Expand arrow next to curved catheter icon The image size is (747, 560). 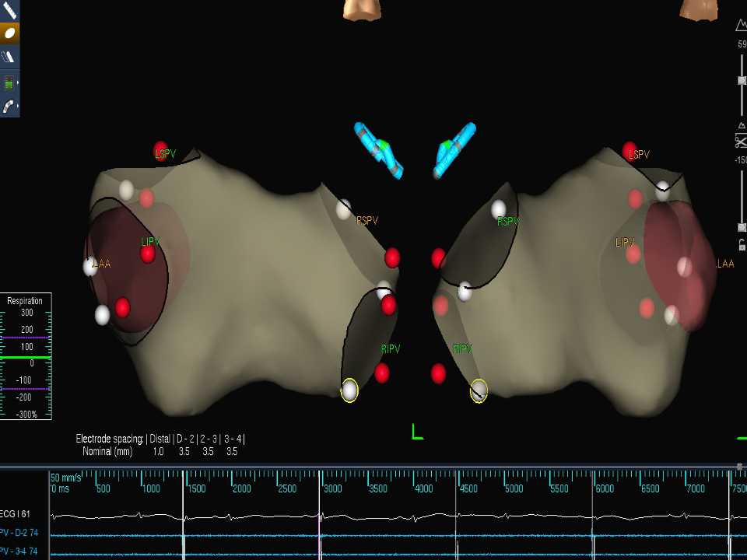pyautogui.click(x=17, y=107)
